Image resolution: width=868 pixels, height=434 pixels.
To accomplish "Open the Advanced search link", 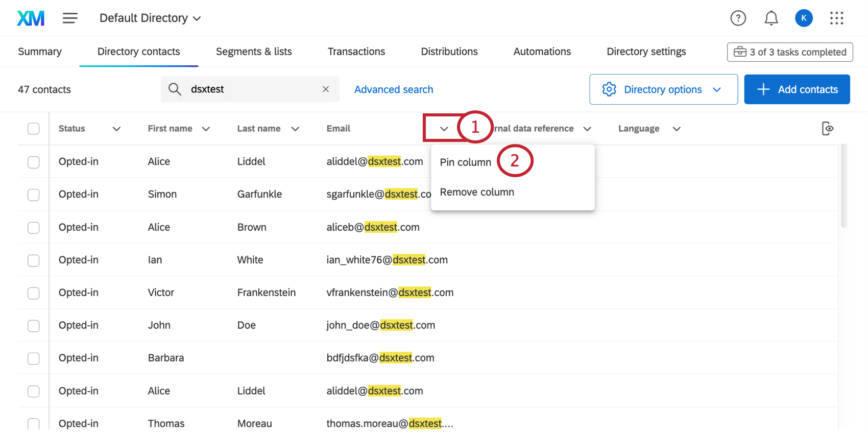I will 394,89.
